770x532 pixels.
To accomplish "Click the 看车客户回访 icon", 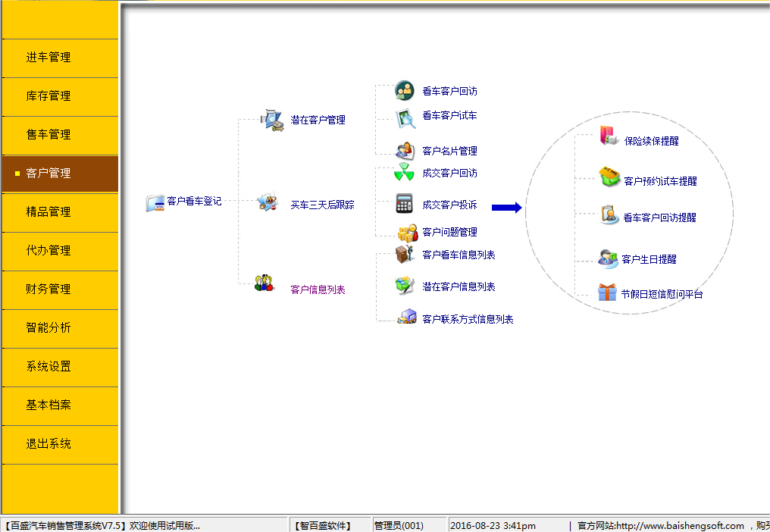I will click(x=405, y=90).
